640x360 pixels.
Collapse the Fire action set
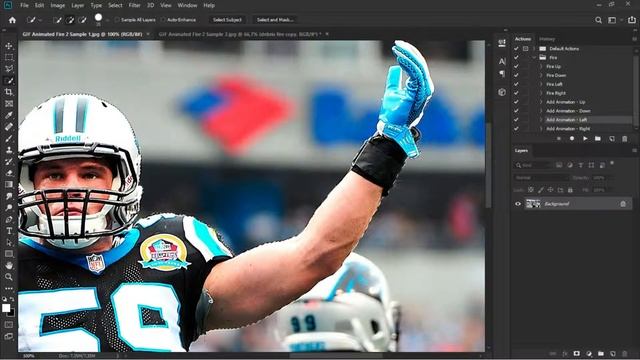tap(534, 58)
